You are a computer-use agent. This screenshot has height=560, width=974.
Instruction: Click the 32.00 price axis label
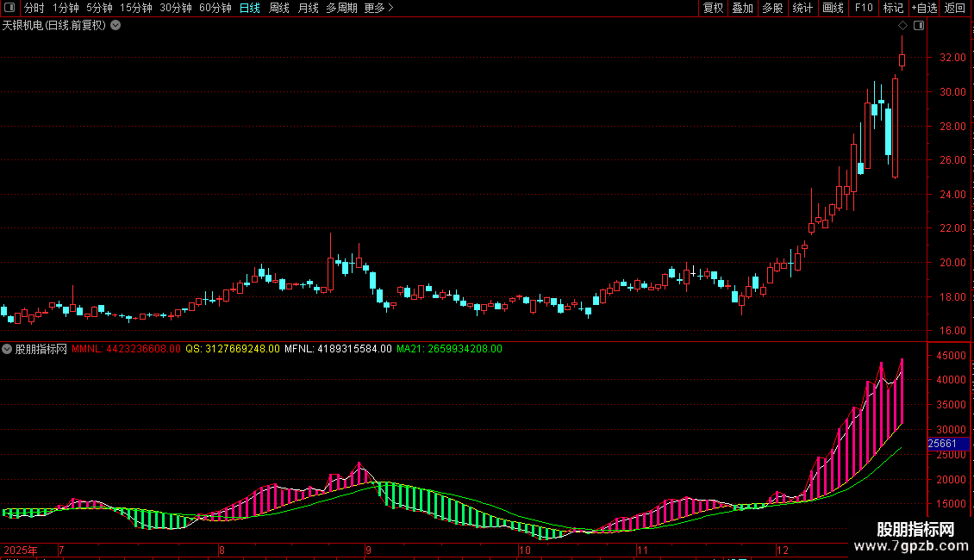[x=952, y=57]
